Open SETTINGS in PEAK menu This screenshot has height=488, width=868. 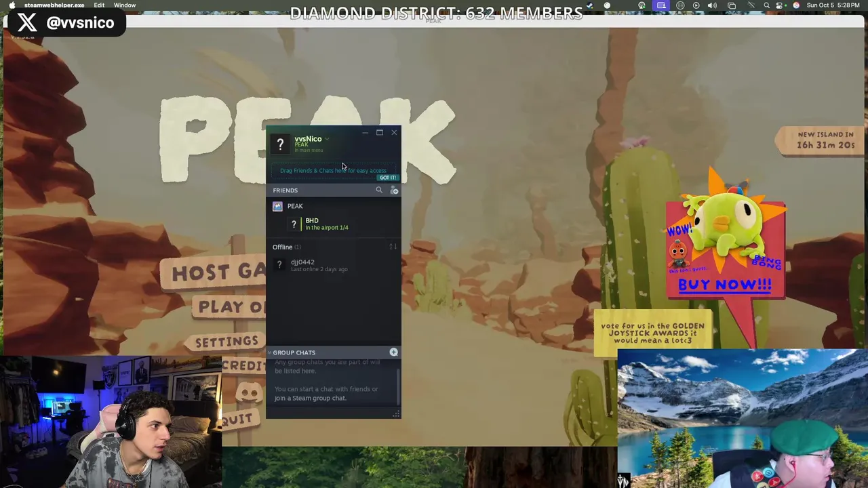coord(226,342)
